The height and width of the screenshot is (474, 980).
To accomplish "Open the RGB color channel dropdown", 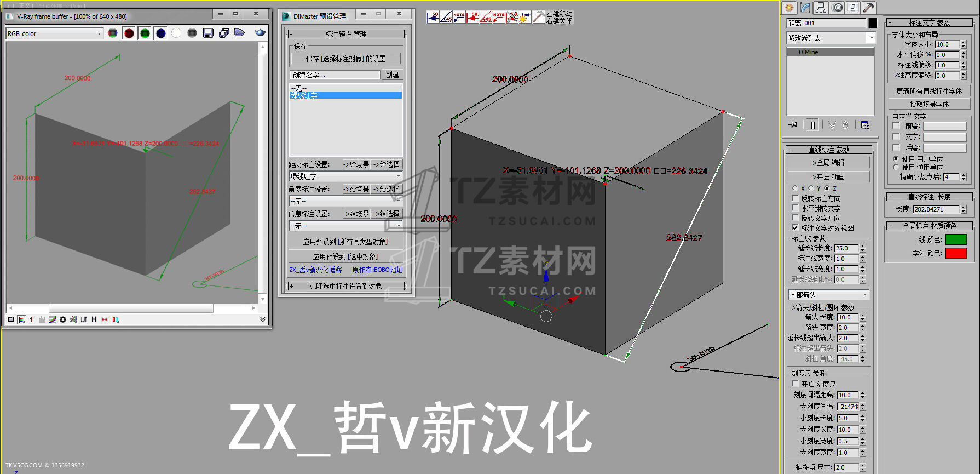I will (55, 33).
